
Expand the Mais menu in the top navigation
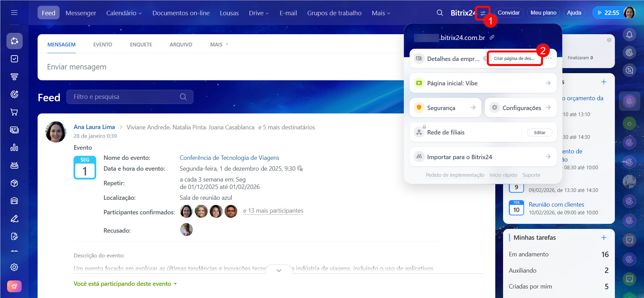381,13
